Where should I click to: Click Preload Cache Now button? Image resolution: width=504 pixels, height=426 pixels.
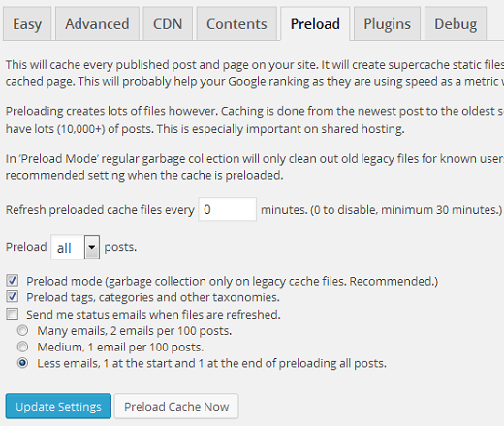pos(176,407)
